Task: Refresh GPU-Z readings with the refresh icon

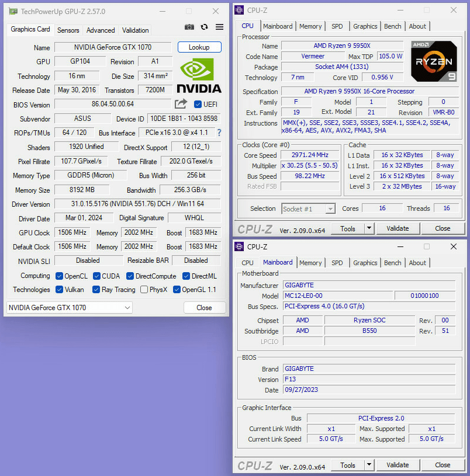Action: click(x=205, y=27)
